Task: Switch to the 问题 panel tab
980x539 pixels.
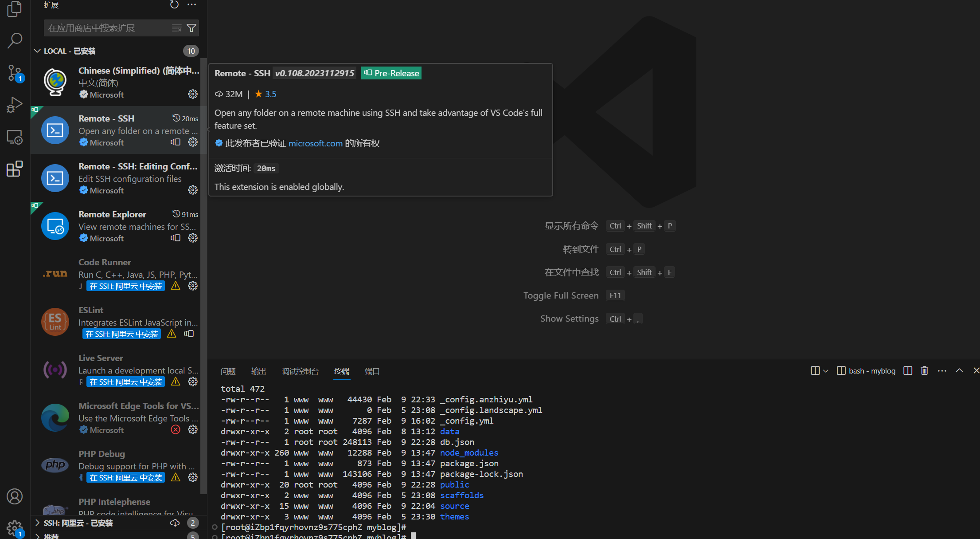Action: point(228,371)
